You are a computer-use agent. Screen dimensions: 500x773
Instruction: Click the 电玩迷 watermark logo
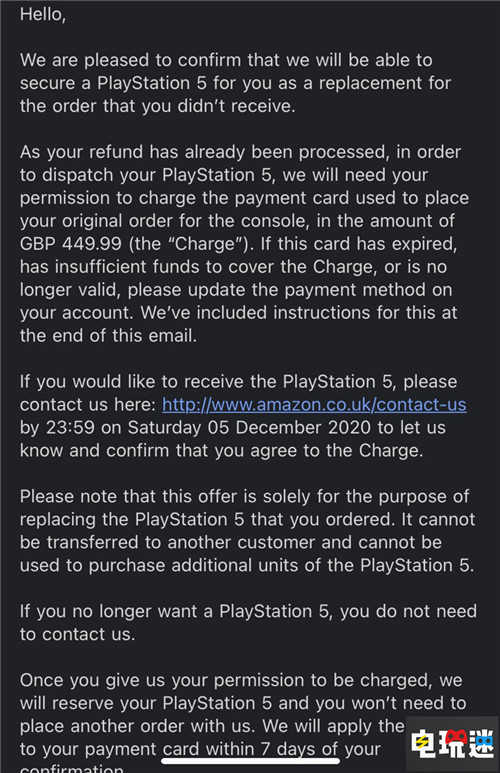pyautogui.click(x=452, y=743)
